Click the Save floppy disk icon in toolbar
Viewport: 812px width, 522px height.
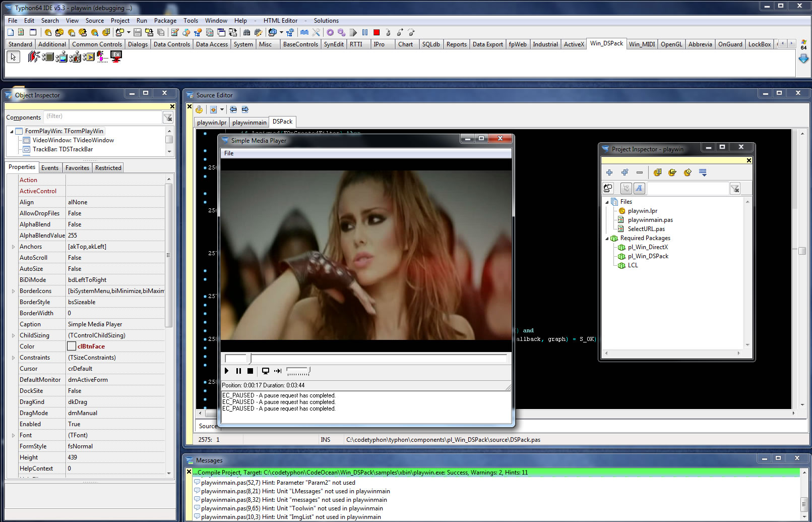137,32
